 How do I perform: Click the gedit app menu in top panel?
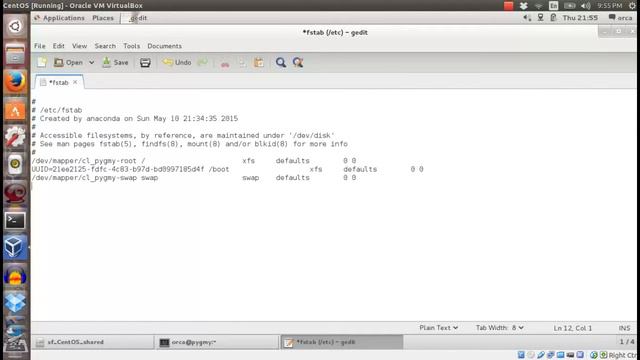(138, 18)
